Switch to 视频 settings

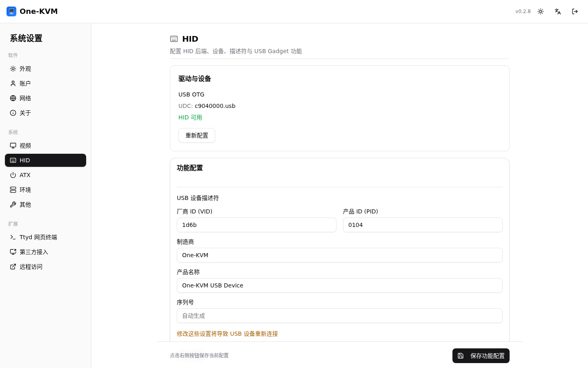(x=45, y=146)
